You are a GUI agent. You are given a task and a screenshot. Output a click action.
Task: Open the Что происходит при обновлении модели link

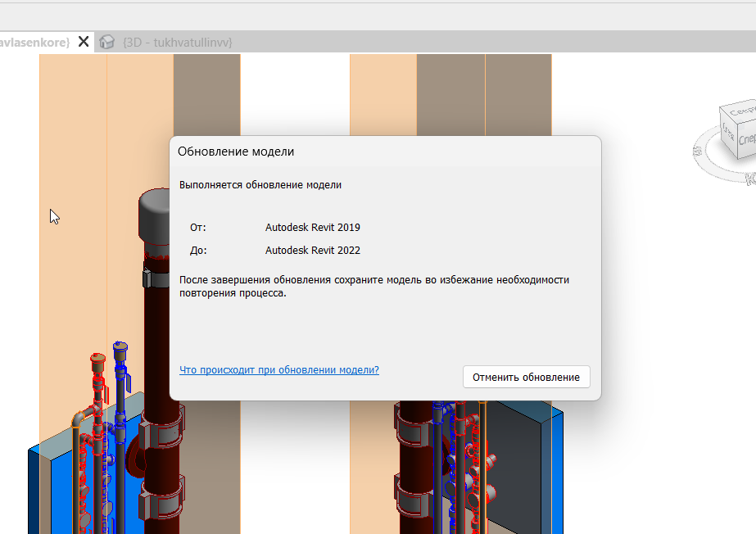[x=279, y=369]
